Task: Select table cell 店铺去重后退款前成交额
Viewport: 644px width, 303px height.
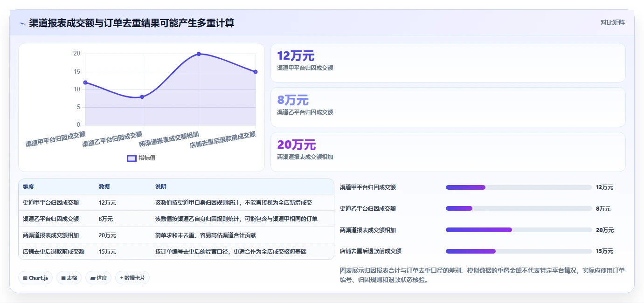Action: [54, 252]
